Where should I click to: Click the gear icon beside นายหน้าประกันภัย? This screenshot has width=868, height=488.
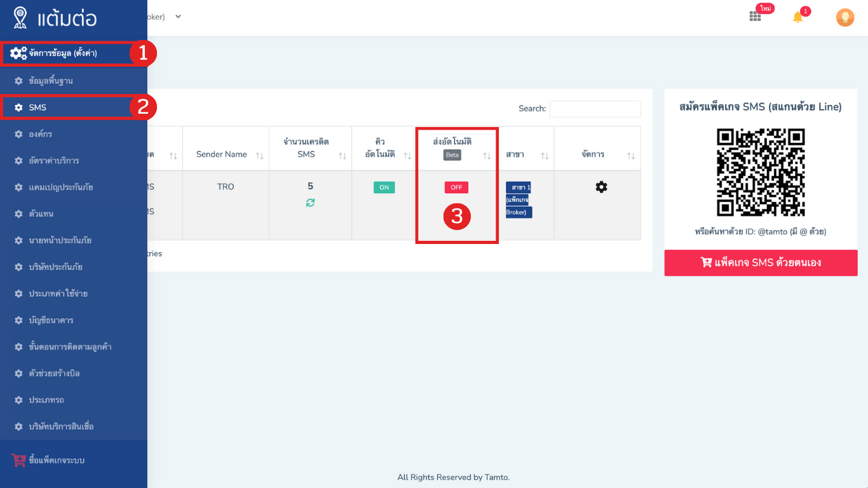[18, 241]
